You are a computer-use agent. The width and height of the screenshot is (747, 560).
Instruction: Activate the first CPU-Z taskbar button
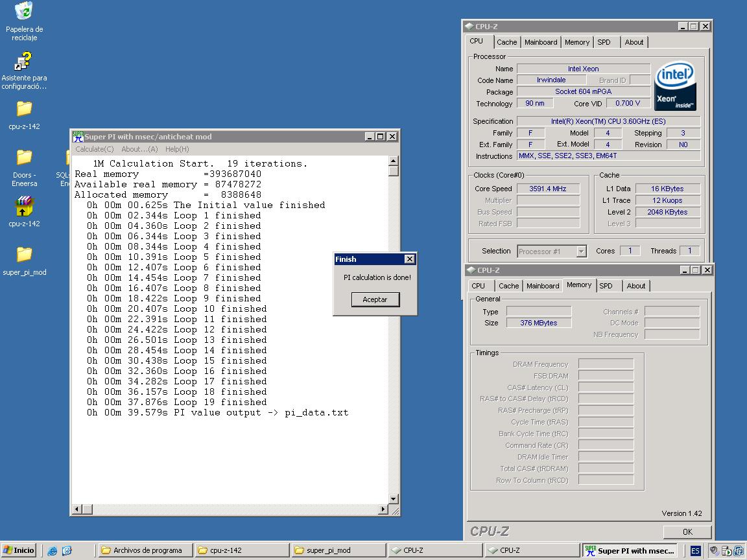[436, 550]
